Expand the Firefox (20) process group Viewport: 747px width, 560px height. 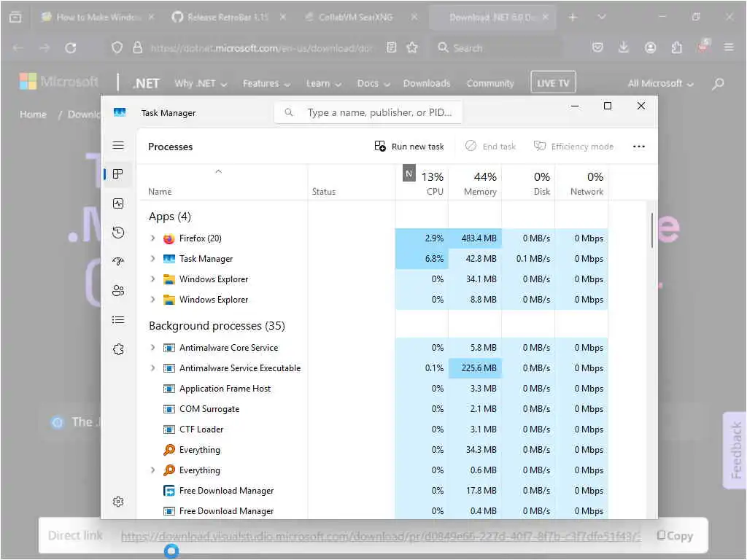pyautogui.click(x=152, y=238)
